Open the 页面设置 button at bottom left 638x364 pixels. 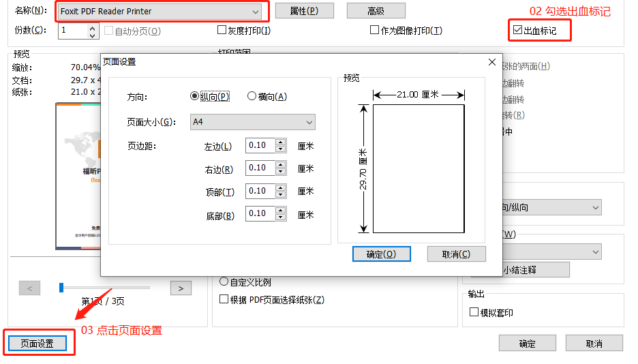click(x=37, y=344)
